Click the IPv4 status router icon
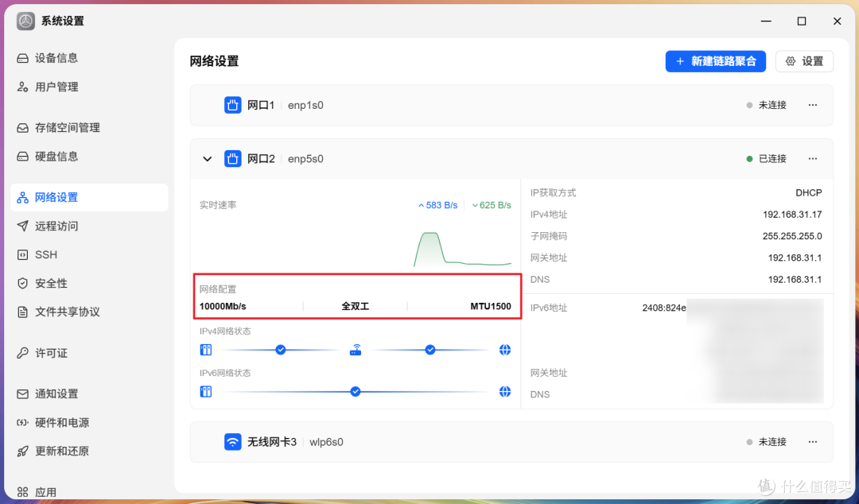The image size is (859, 504). [x=356, y=350]
